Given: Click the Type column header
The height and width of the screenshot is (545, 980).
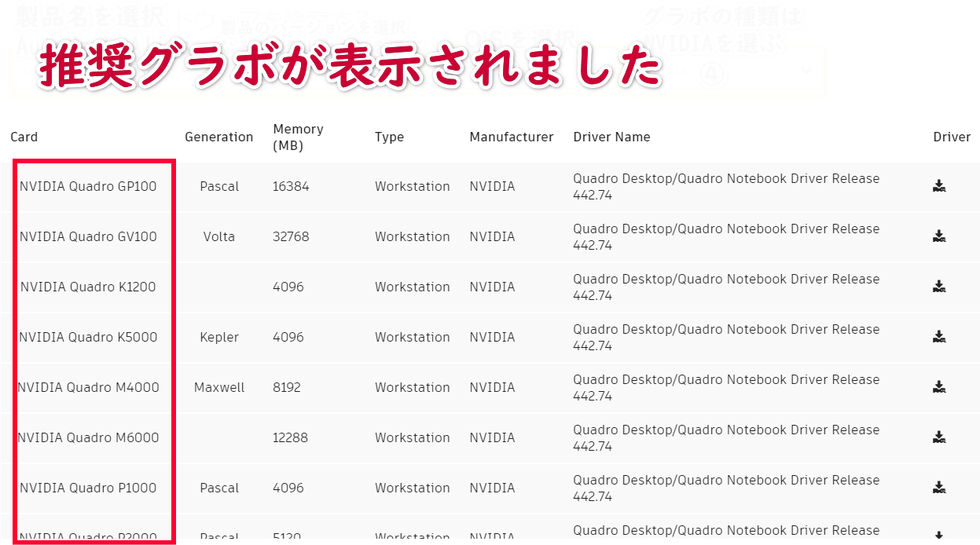Looking at the screenshot, I should (x=389, y=137).
